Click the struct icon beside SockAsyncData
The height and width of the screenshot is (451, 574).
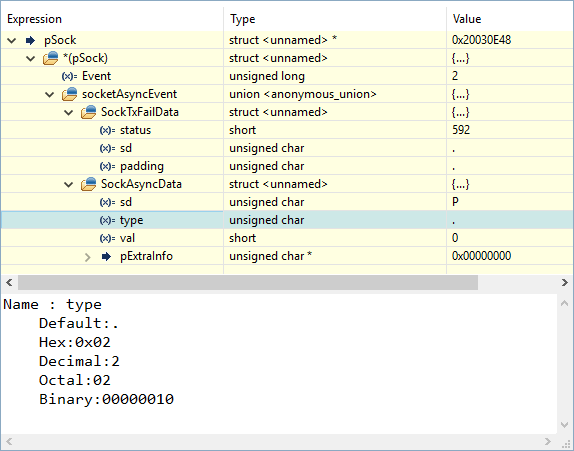[x=89, y=184]
